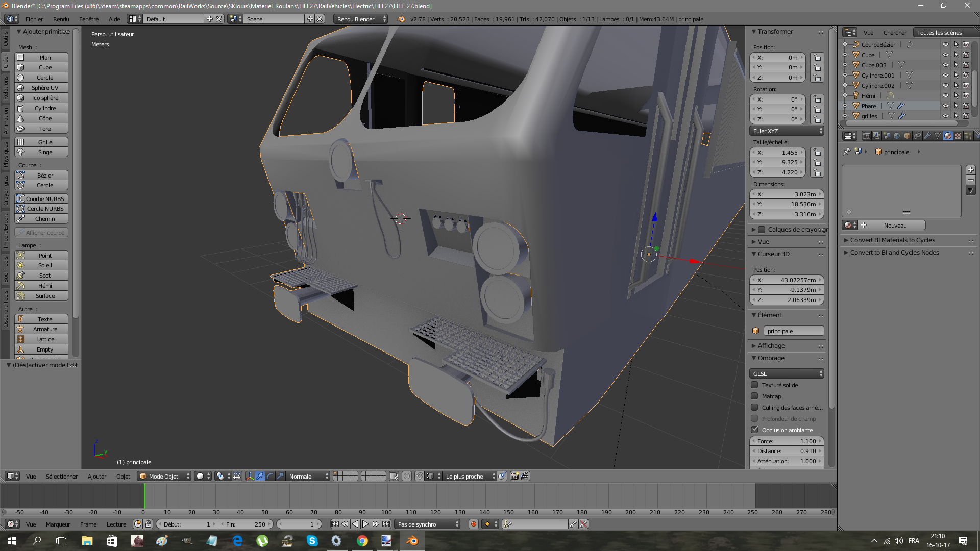This screenshot has height=551, width=980.
Task: Open the Normale orientation dropdown
Action: (308, 476)
